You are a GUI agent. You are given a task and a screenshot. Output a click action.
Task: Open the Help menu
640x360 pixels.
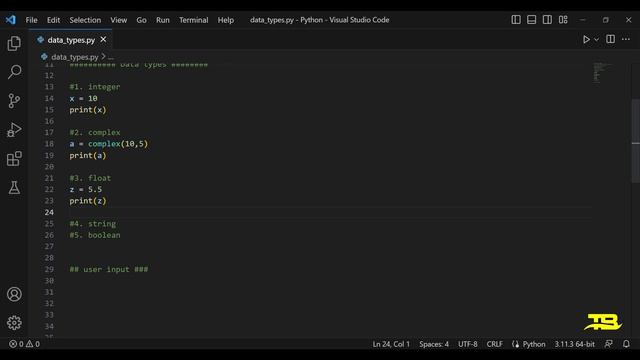pos(226,20)
